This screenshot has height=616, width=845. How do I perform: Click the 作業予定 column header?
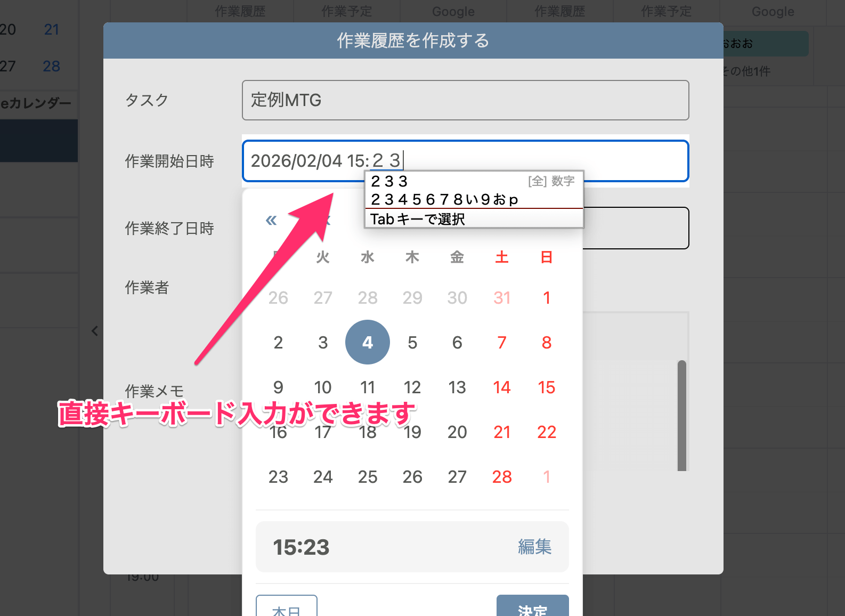click(x=666, y=12)
